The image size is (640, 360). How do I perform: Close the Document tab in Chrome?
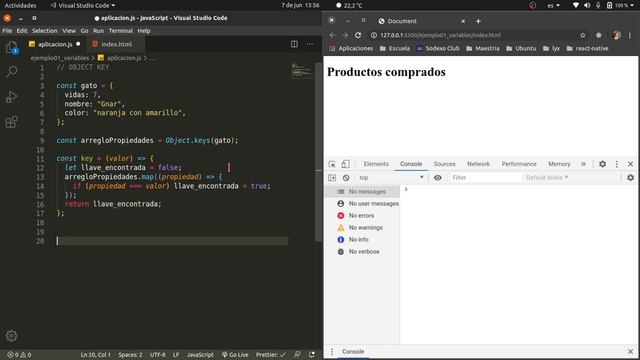463,21
